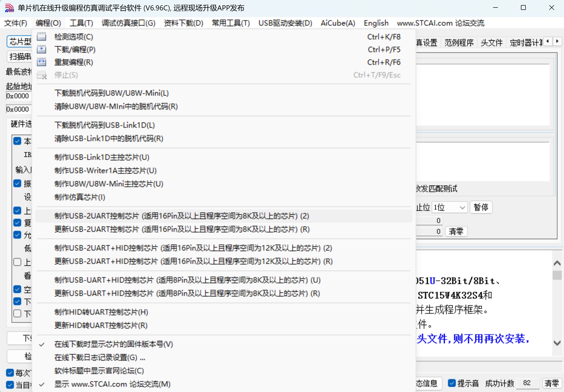The height and width of the screenshot is (392, 564).
Task: Click the scroll up arrow in the message panel
Action: click(557, 263)
